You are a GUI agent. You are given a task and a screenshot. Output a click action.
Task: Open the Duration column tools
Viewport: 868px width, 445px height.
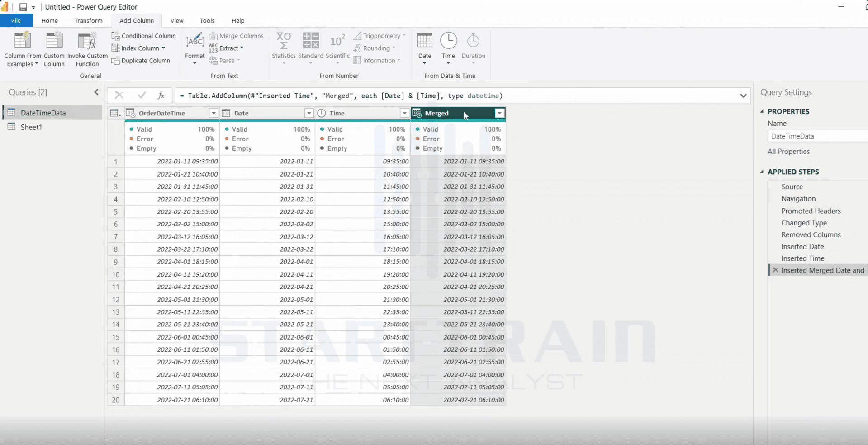coord(473,48)
